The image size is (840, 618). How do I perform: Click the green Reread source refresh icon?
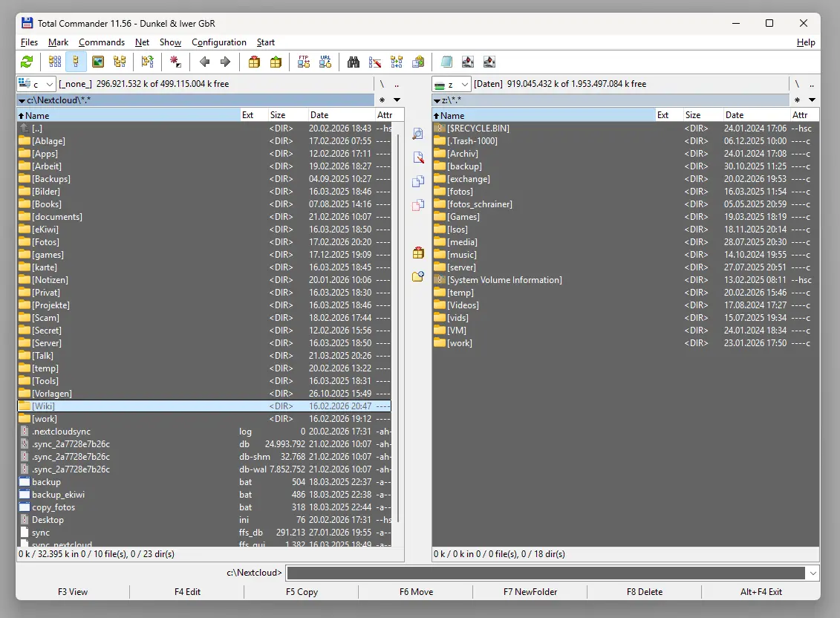coord(27,62)
